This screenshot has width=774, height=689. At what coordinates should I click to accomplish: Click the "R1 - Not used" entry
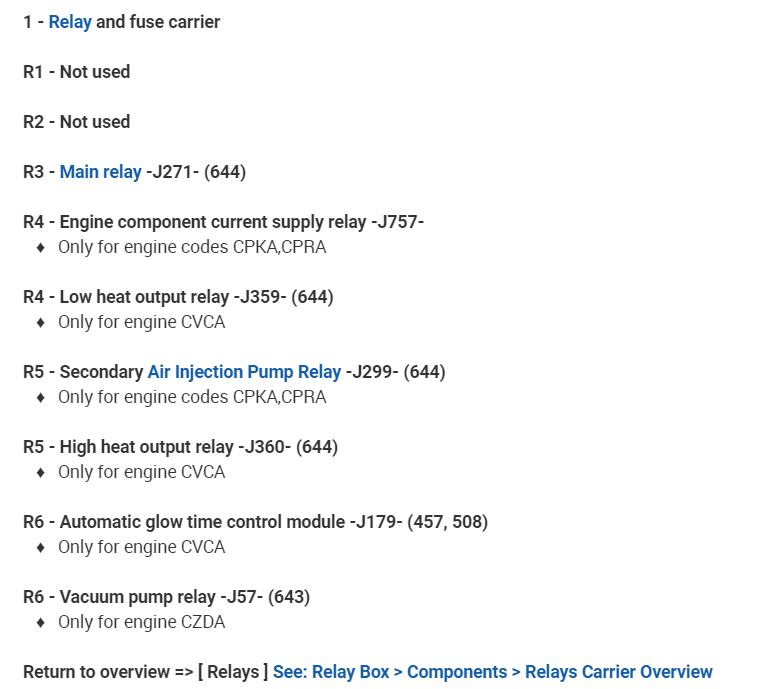pos(77,72)
